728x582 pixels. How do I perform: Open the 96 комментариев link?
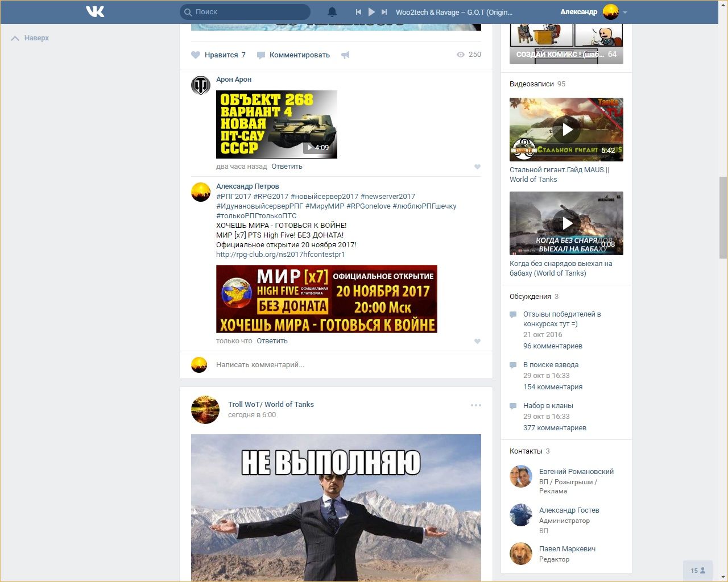pyautogui.click(x=553, y=346)
